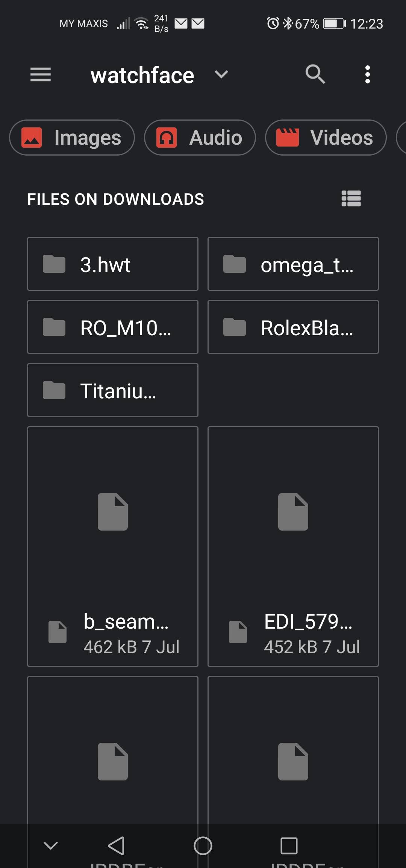Open the hamburger navigation menu
Image resolution: width=406 pixels, height=868 pixels.
(41, 74)
